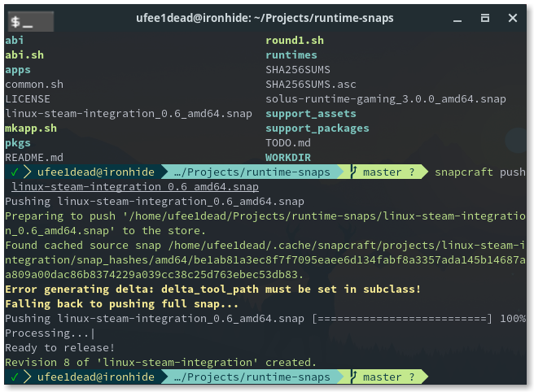The image size is (534, 392).
Task: Select the 'pkgs' directory entry
Action: 18,143
